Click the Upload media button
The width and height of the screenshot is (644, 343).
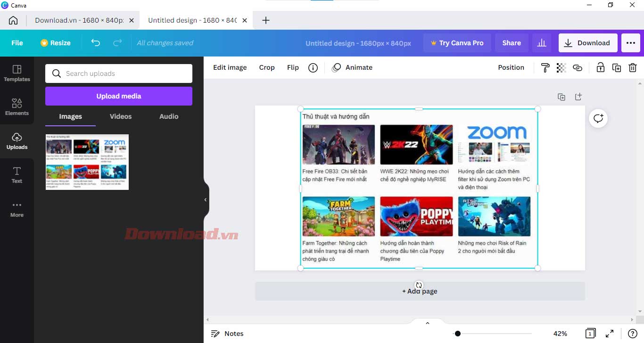pos(119,96)
